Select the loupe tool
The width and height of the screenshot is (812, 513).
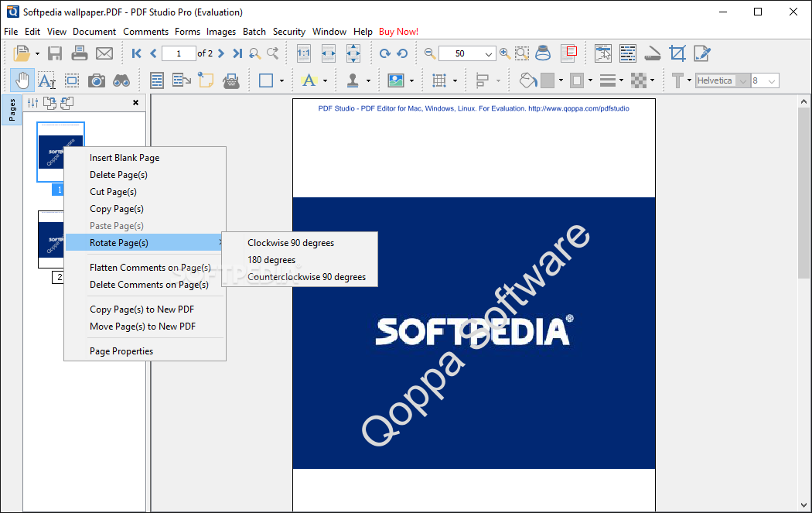click(x=542, y=53)
